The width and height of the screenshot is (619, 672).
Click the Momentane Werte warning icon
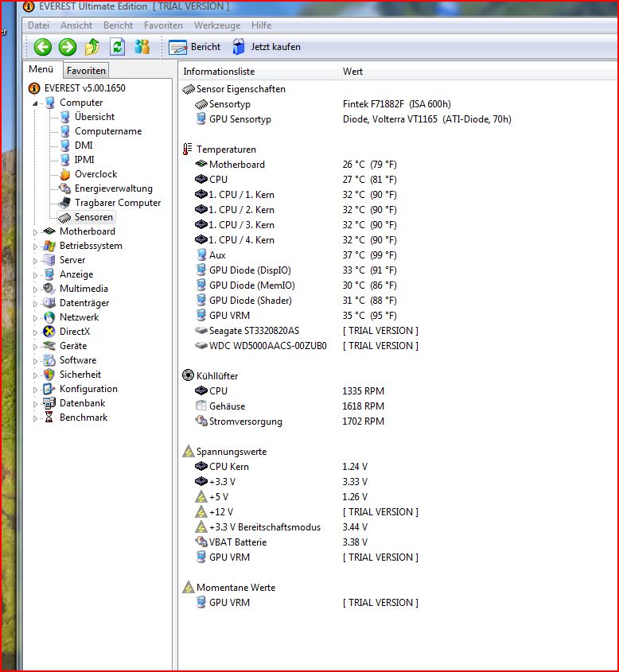click(189, 587)
